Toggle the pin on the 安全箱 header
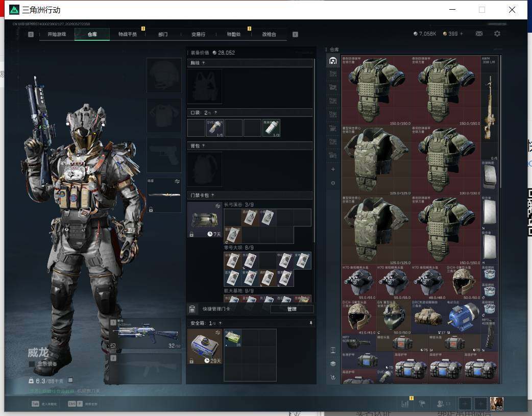The height and width of the screenshot is (416, 532). click(x=310, y=323)
